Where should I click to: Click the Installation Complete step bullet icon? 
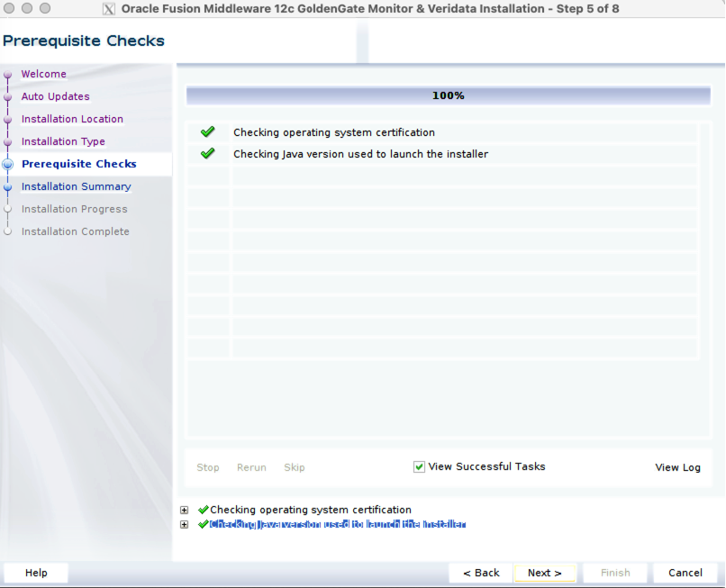pyautogui.click(x=8, y=232)
